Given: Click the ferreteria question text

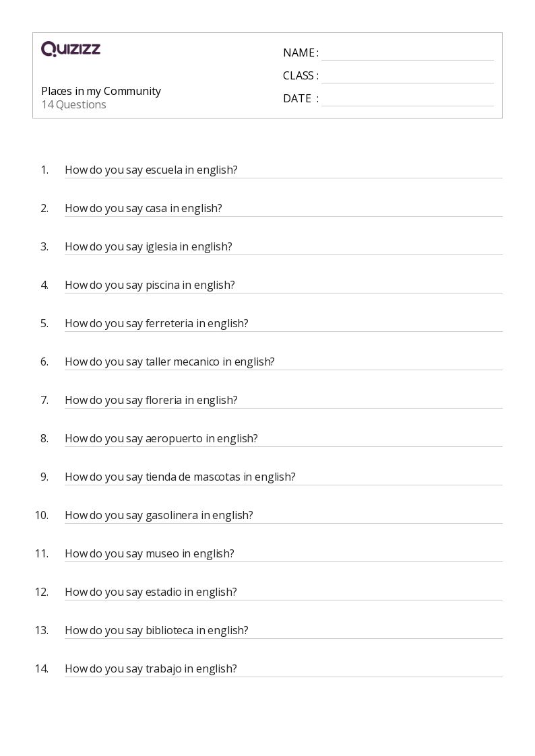Looking at the screenshot, I should [156, 324].
